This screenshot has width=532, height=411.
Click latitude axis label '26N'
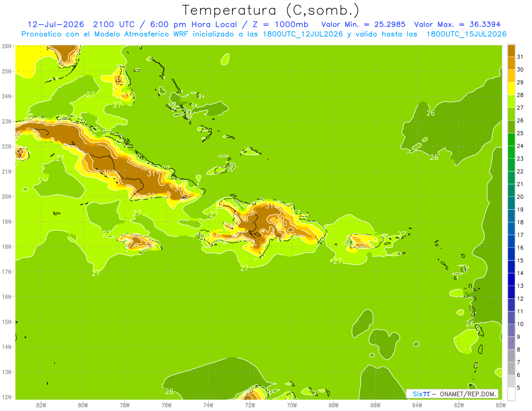pos(6,46)
